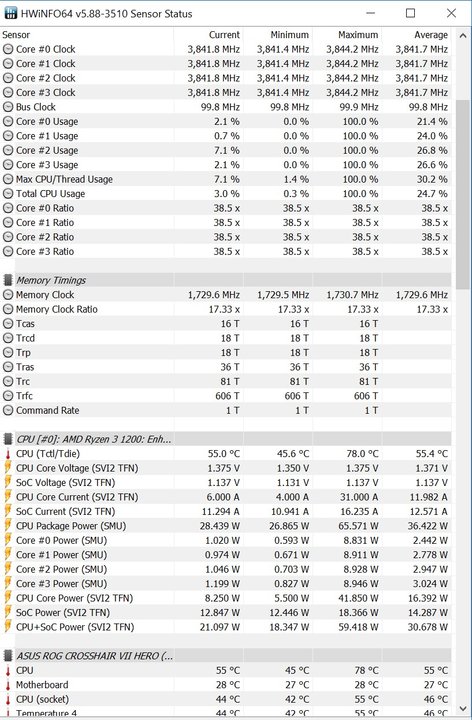The width and height of the screenshot is (472, 720).
Task: Click the Core #0 Clock sensor icon
Action: click(8, 49)
